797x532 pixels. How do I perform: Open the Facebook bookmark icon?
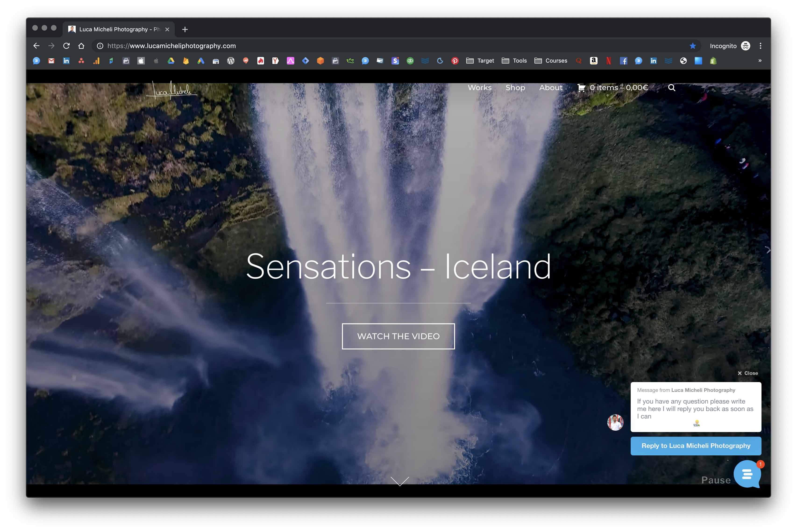pos(624,61)
